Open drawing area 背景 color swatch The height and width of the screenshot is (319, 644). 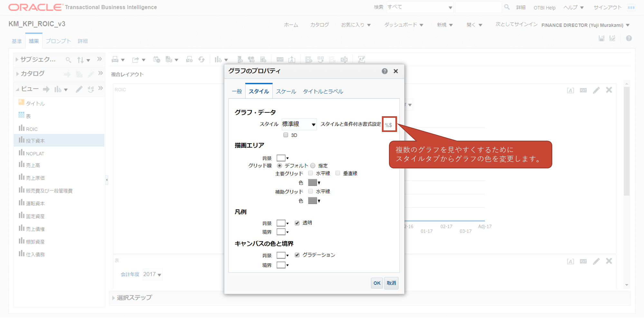[282, 158]
